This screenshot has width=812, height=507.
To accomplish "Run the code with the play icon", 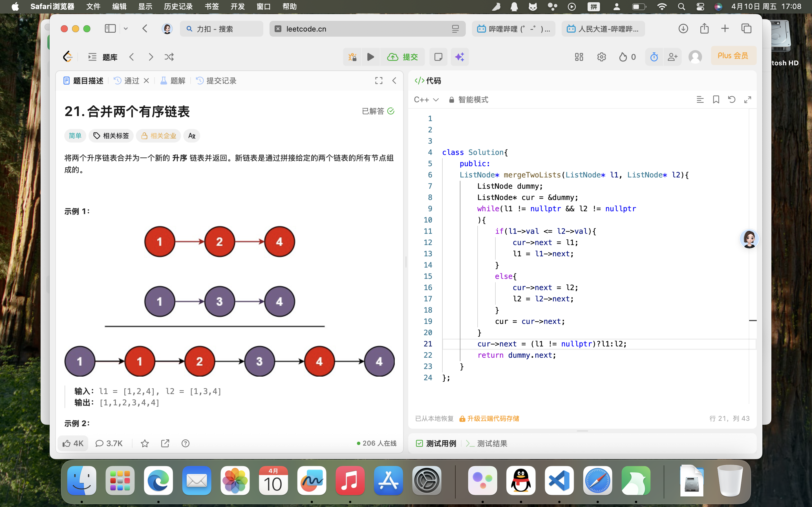I will point(370,57).
